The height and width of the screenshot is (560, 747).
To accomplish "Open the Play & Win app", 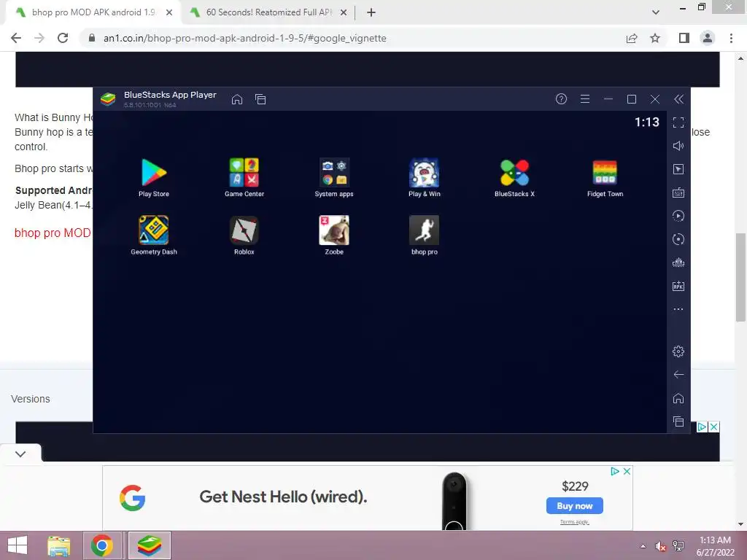I will coord(424,177).
